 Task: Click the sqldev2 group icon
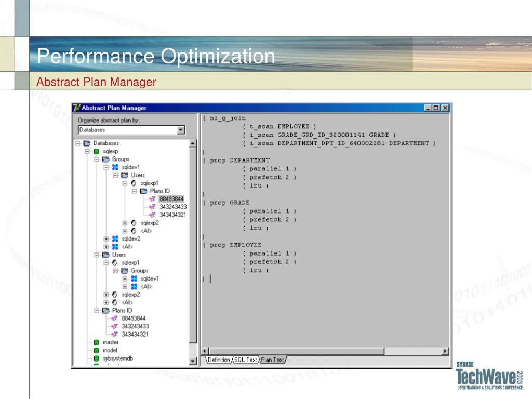click(x=115, y=239)
